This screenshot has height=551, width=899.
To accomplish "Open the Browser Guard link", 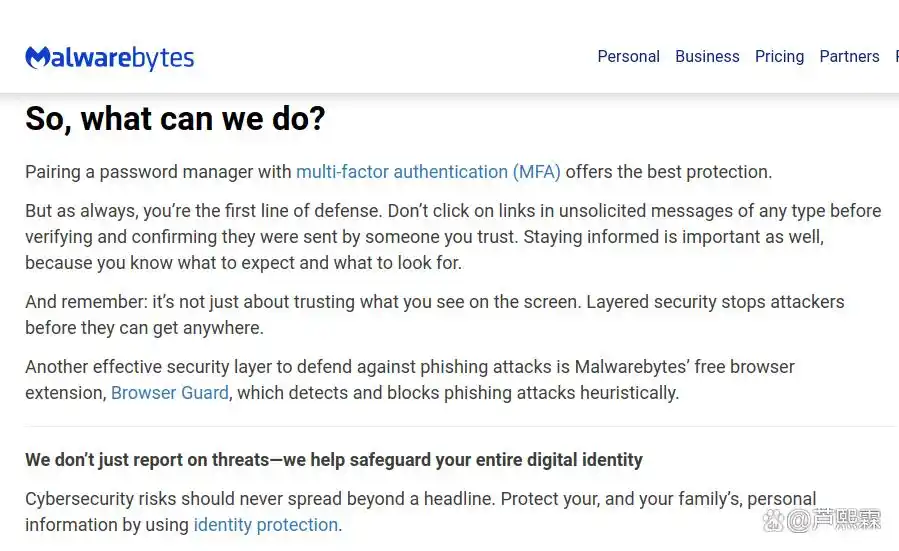I will (x=170, y=393).
